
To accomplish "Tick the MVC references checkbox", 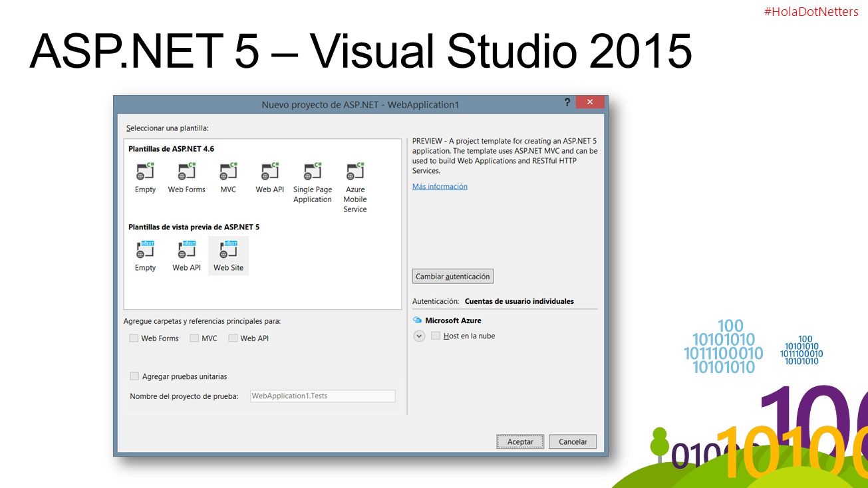I will 194,338.
